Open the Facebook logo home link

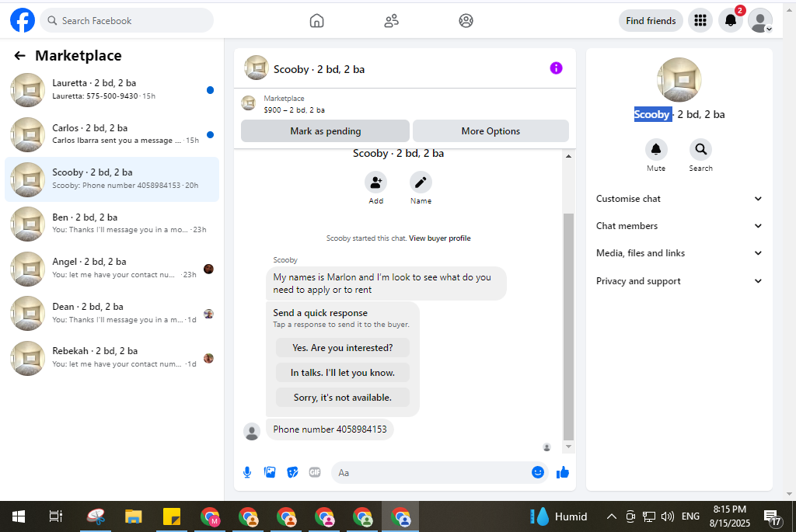[x=23, y=21]
